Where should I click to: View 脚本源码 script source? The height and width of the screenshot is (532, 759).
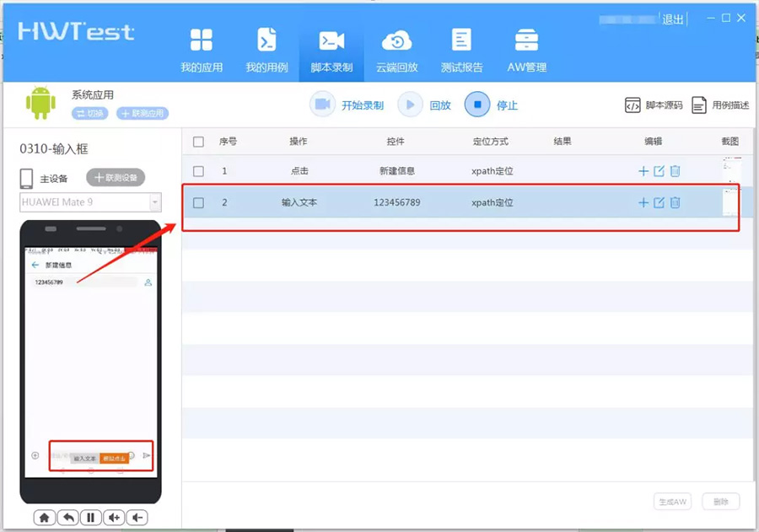tap(654, 105)
